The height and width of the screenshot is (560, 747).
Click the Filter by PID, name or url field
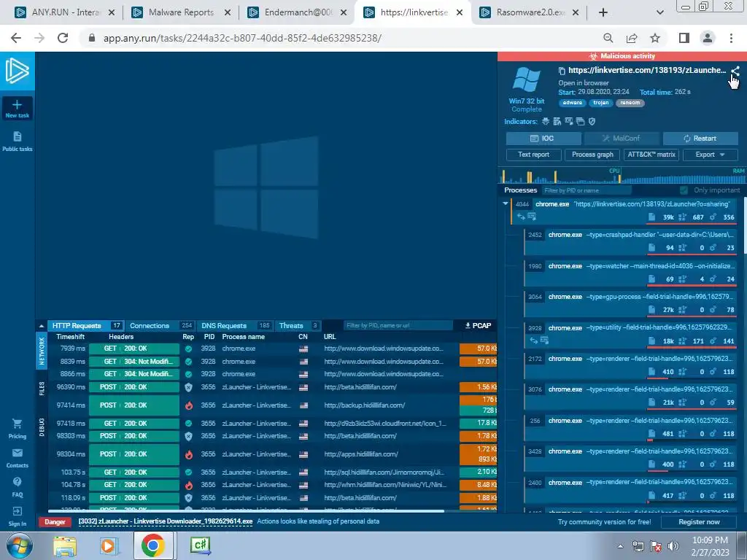coord(398,326)
